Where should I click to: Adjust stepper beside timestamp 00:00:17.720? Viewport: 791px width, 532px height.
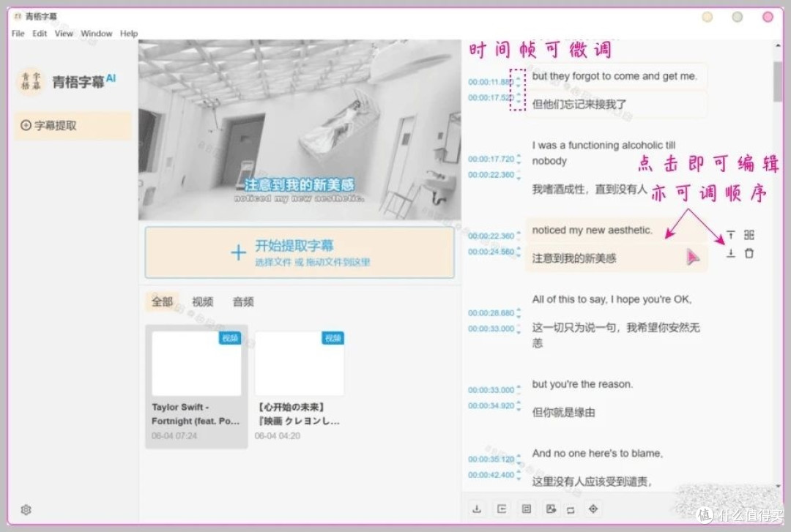tap(519, 160)
